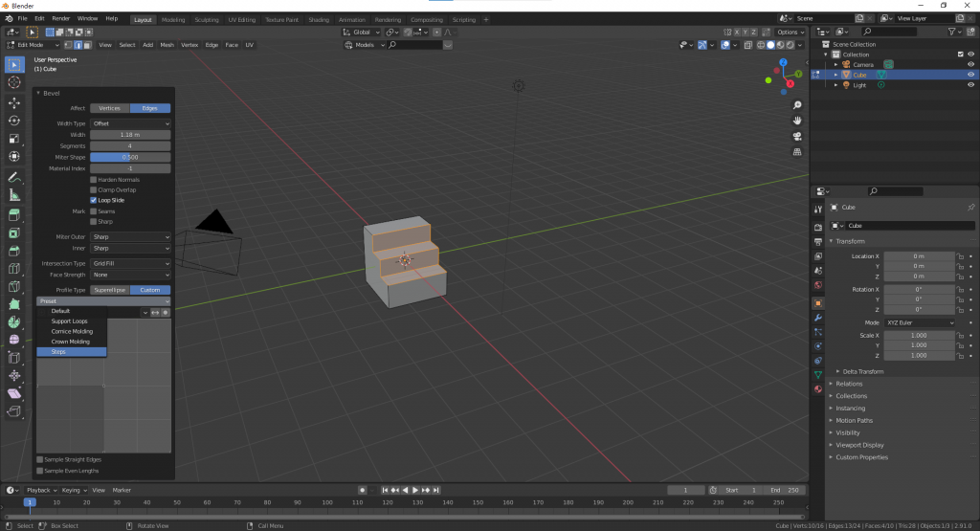Screen dimensions: 980x531
Task: Click the bevel Width value slider
Action: 130,135
